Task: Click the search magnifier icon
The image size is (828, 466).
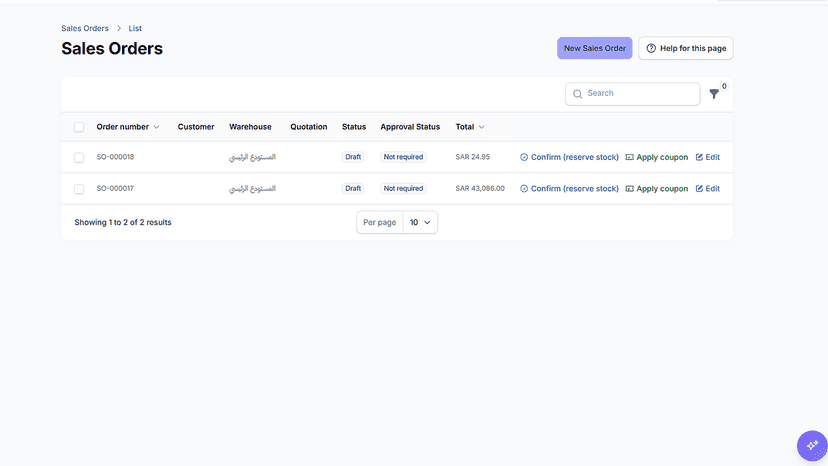Action: [578, 94]
